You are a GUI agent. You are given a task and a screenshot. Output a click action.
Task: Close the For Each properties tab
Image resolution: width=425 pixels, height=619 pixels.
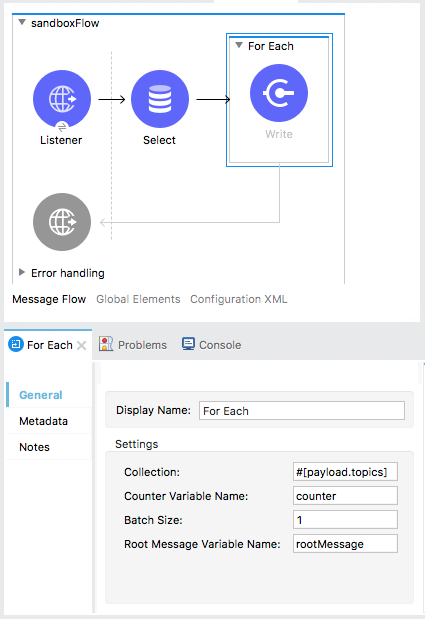click(82, 346)
